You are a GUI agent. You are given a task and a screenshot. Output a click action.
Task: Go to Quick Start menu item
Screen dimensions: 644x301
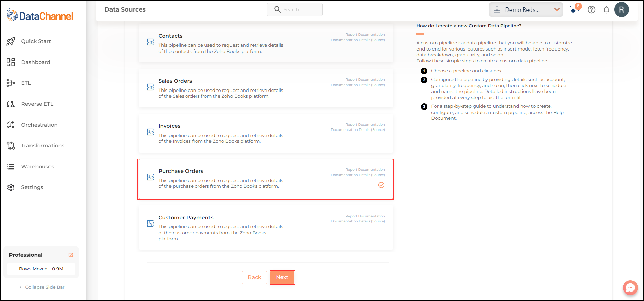(36, 41)
